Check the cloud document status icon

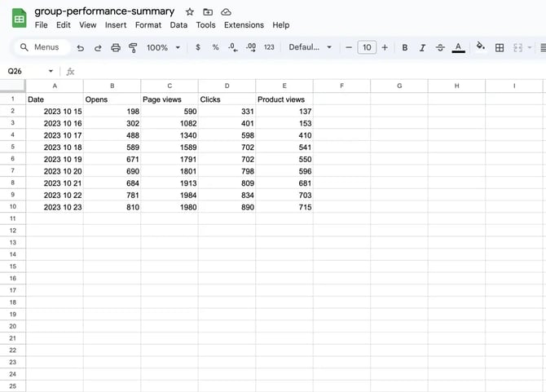[x=226, y=12]
